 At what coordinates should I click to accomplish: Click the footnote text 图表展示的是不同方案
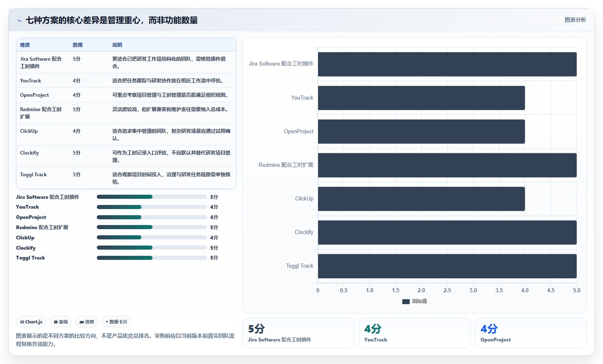click(x=125, y=340)
